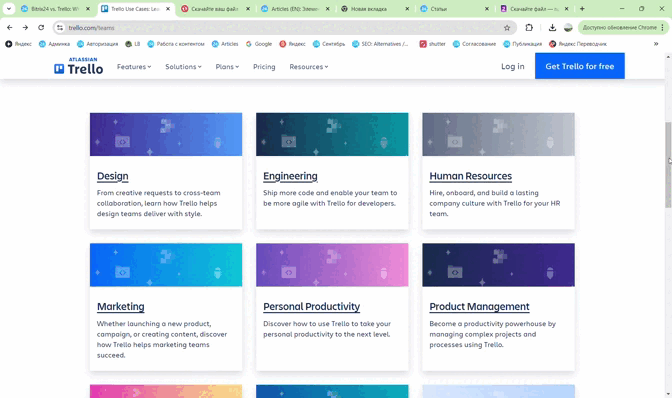The height and width of the screenshot is (398, 672).
Task: Click the Chrome profile avatar
Action: [x=568, y=27]
